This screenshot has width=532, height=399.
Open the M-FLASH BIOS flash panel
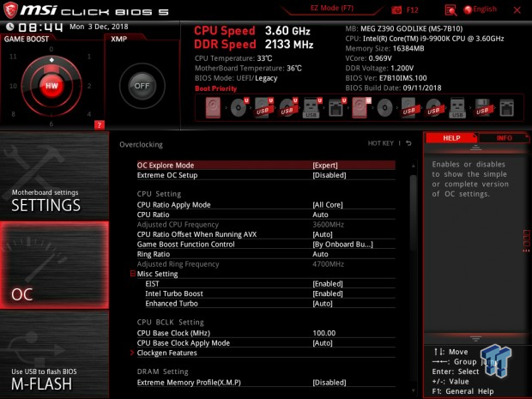coord(54,355)
